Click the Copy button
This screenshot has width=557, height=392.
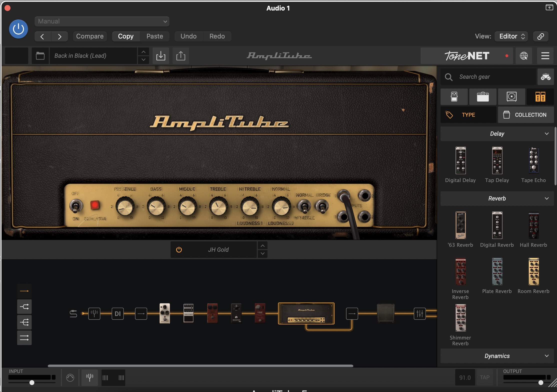(126, 36)
